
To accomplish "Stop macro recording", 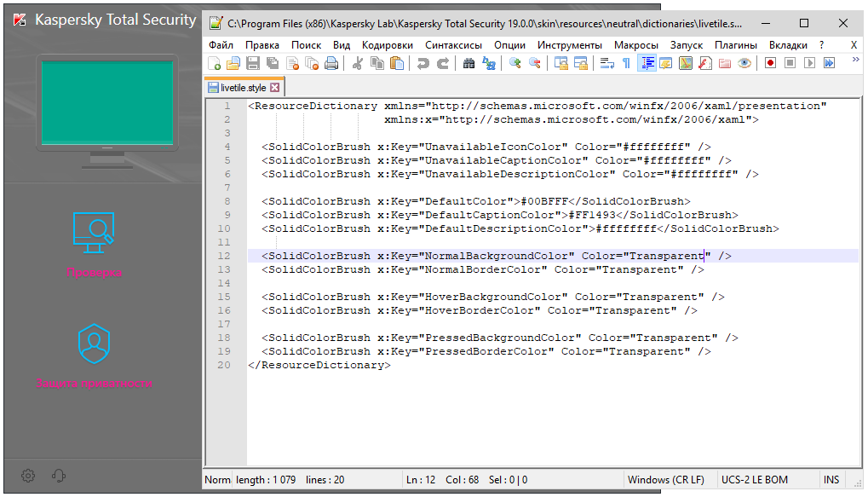I will (790, 63).
